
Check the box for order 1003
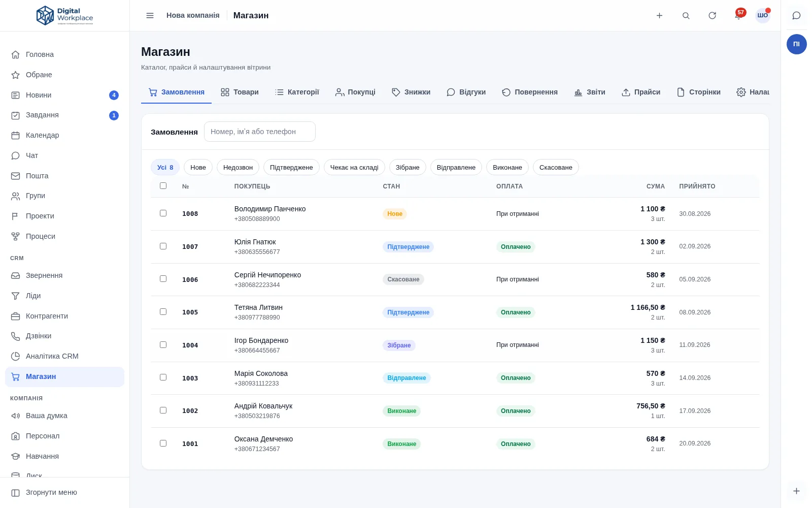pyautogui.click(x=163, y=377)
